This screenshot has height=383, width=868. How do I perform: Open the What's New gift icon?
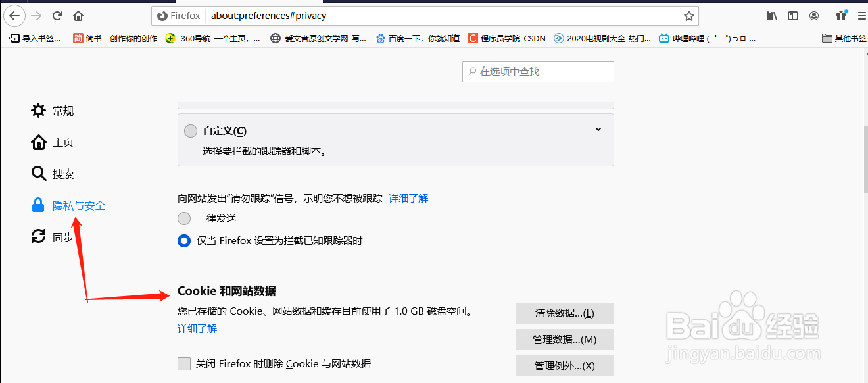(x=840, y=15)
